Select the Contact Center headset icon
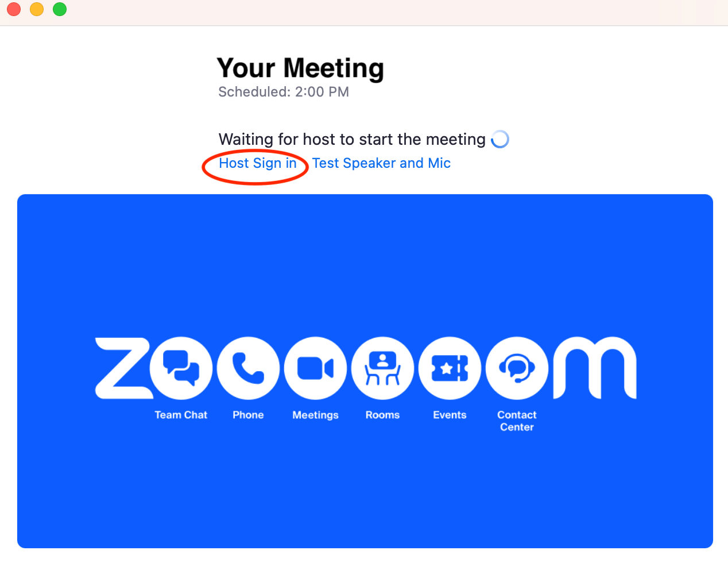The height and width of the screenshot is (562, 728). pos(517,368)
